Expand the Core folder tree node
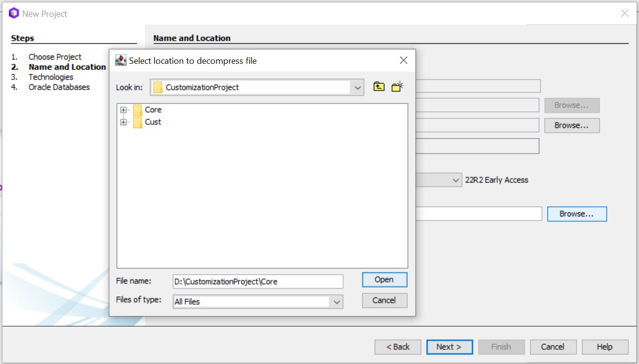Image resolution: width=639 pixels, height=364 pixels. coord(124,110)
